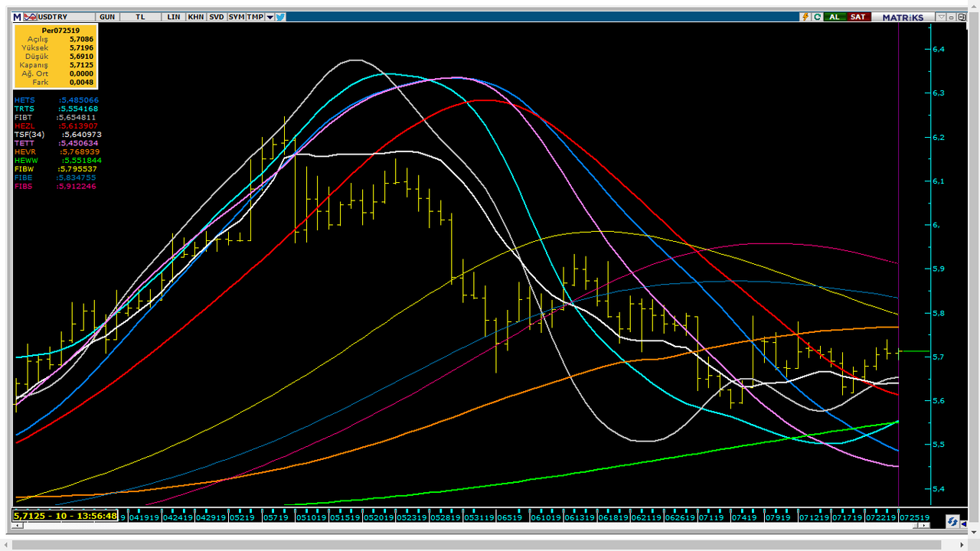Click the chart icon beside USDTRY symbol
980x551 pixels.
coord(29,17)
